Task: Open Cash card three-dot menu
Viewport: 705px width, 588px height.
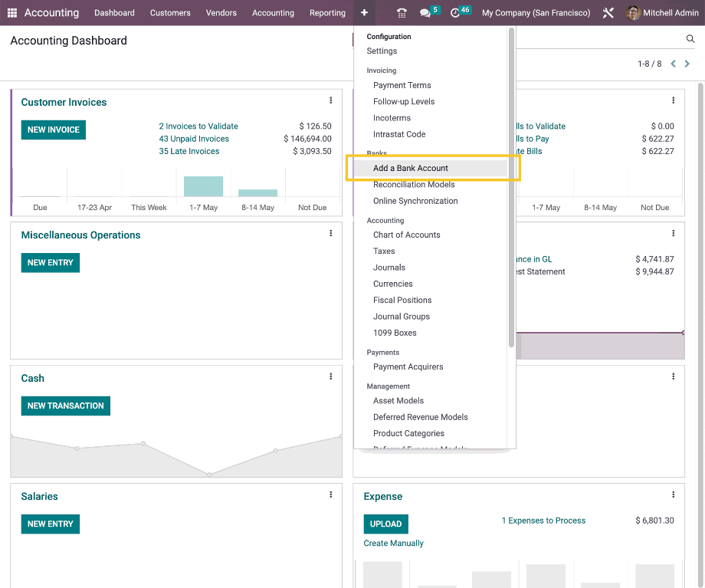Action: click(x=331, y=376)
